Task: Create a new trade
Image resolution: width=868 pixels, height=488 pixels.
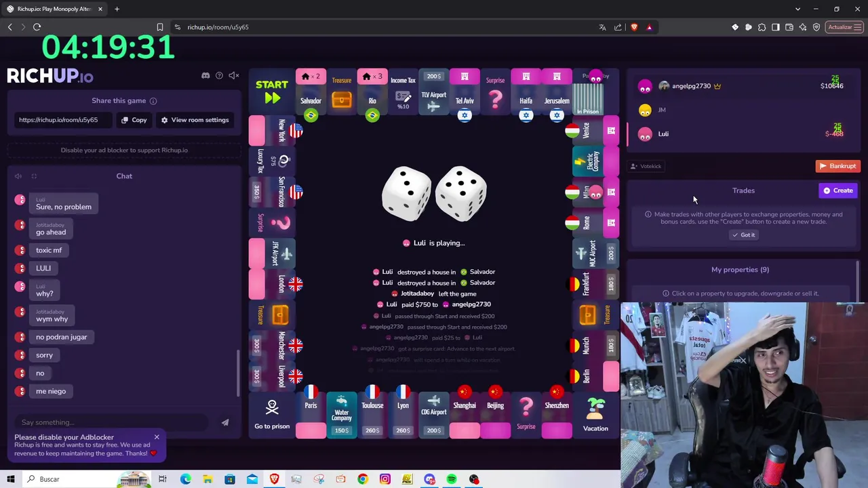Action: pyautogui.click(x=839, y=190)
